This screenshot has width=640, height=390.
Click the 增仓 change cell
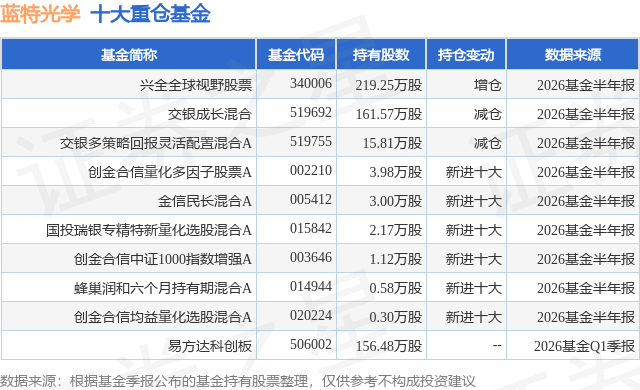click(x=487, y=85)
